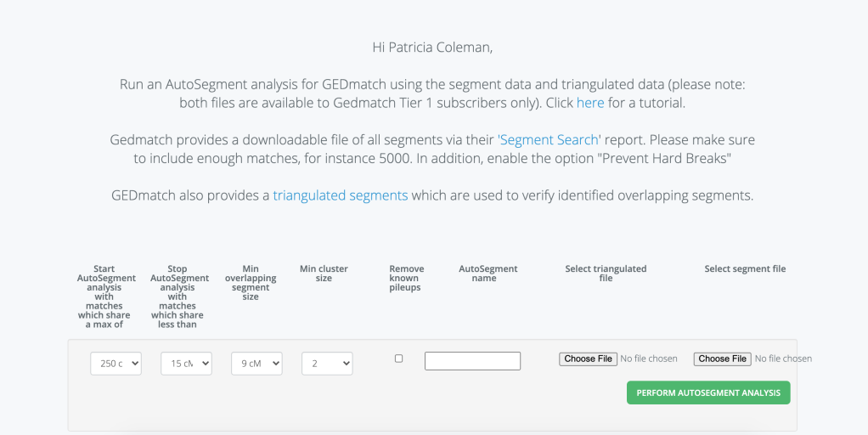Click "No file chosen" beside triangulated file
This screenshot has height=435, width=868.
(649, 359)
